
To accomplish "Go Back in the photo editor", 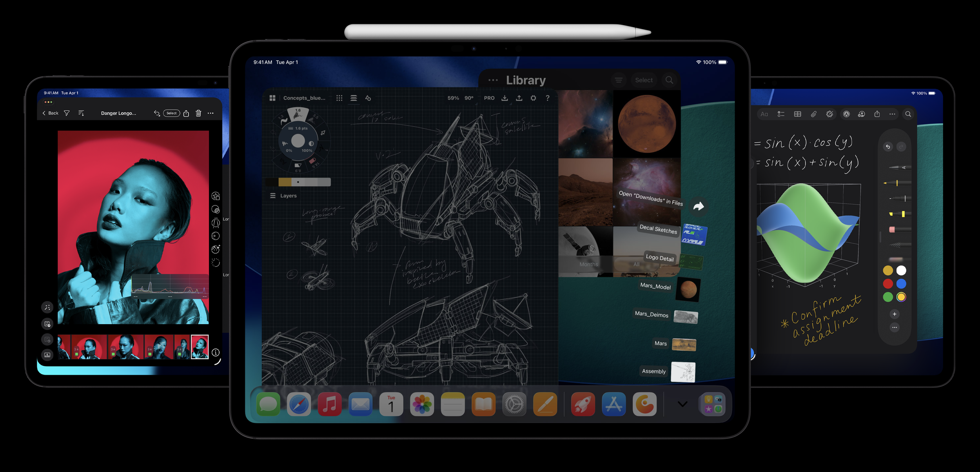I will click(51, 113).
